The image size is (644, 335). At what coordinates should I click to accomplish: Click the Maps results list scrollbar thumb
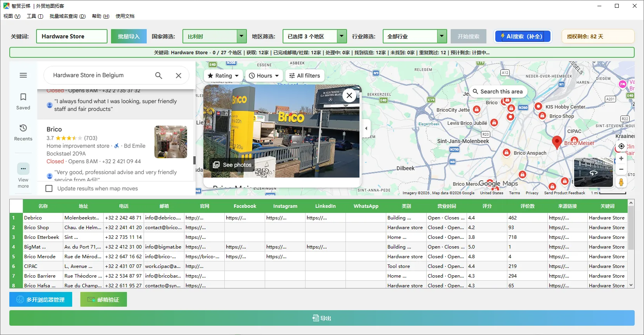click(194, 160)
